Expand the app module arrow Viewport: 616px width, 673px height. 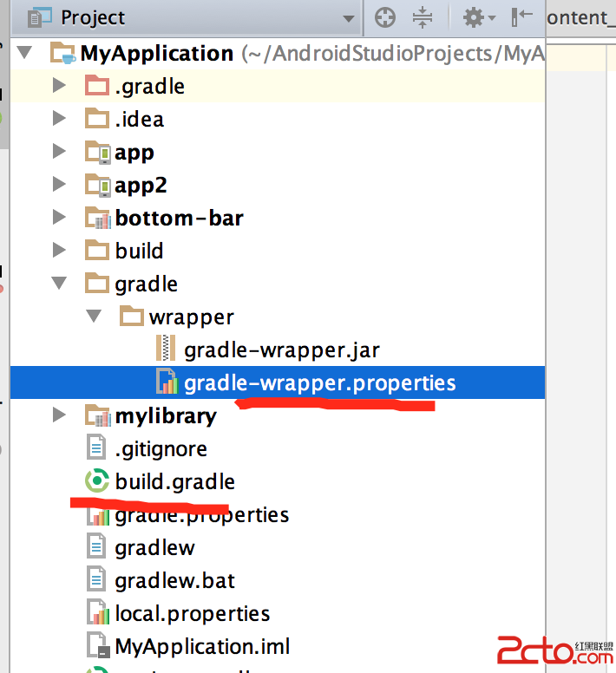(59, 152)
